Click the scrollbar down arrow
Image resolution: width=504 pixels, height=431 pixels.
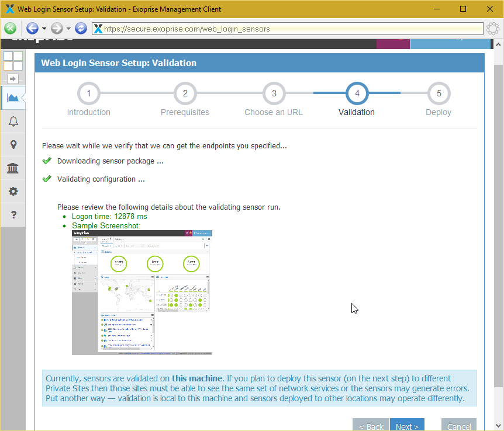pyautogui.click(x=498, y=426)
